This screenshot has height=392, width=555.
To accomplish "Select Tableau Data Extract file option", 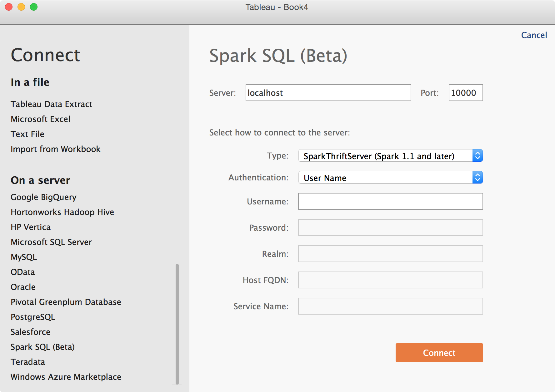I will click(51, 104).
